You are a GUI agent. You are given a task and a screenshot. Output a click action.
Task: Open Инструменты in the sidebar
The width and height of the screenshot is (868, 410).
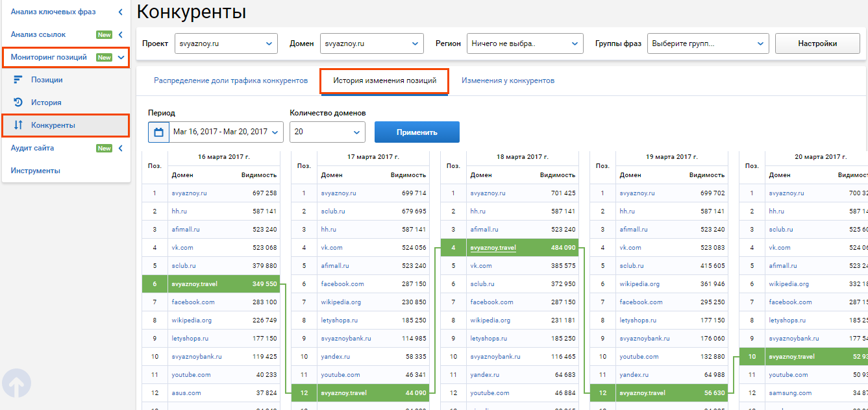pyautogui.click(x=35, y=171)
